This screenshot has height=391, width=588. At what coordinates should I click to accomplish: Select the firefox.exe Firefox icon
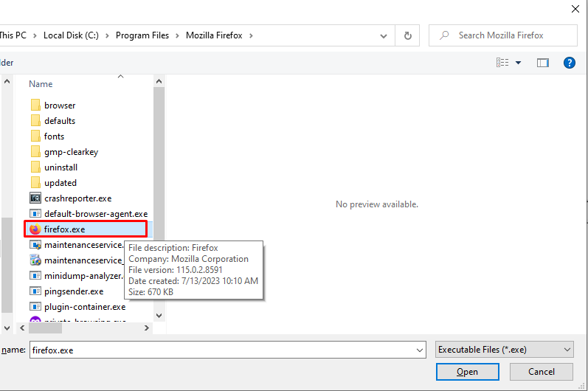click(35, 229)
